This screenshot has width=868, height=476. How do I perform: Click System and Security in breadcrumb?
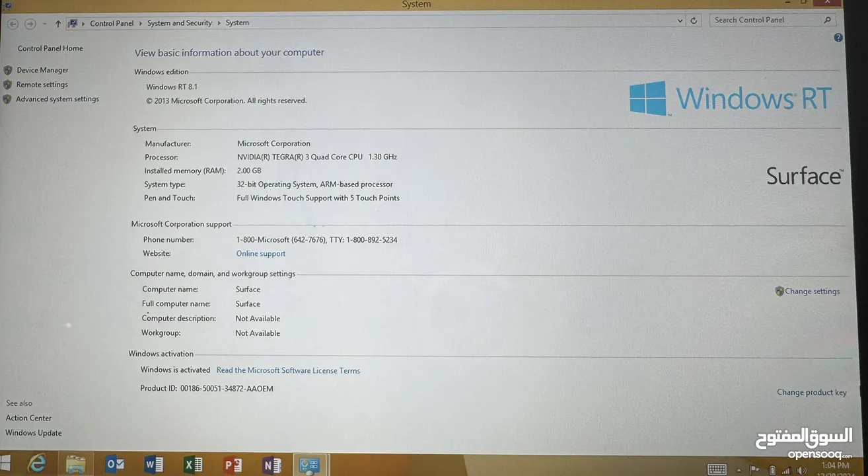coord(180,23)
